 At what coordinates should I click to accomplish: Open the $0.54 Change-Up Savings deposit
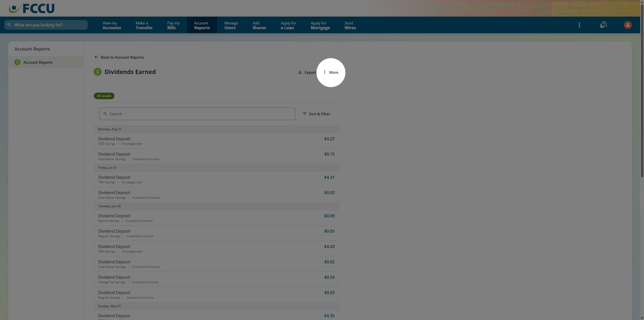pyautogui.click(x=216, y=279)
